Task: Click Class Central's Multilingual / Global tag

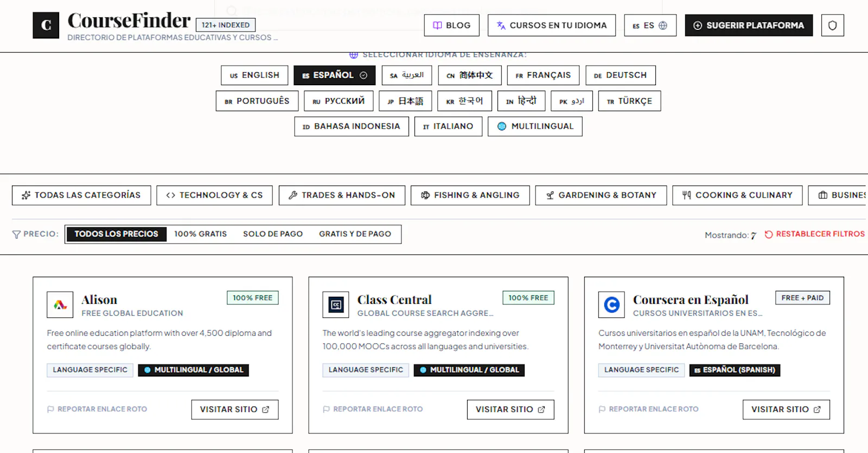Action: tap(469, 370)
